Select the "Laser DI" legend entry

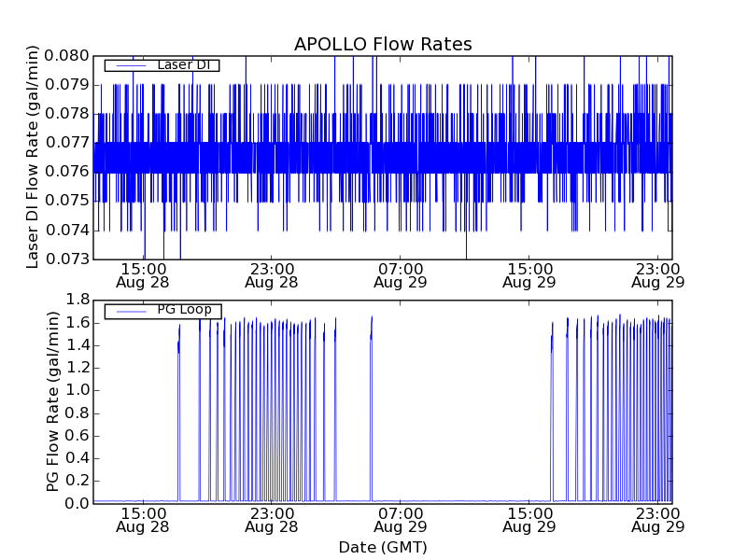point(162,64)
